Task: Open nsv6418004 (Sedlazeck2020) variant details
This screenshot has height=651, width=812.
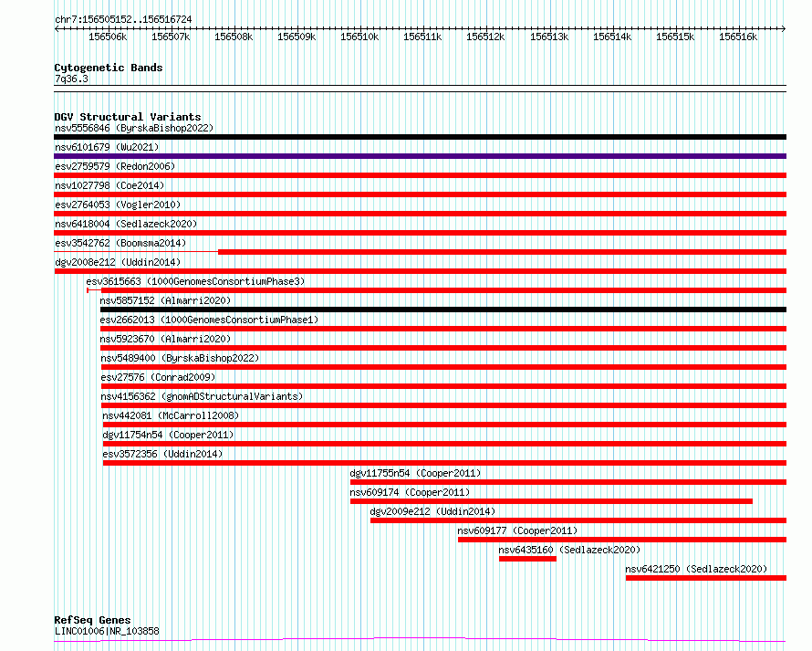Action: pyautogui.click(x=126, y=224)
